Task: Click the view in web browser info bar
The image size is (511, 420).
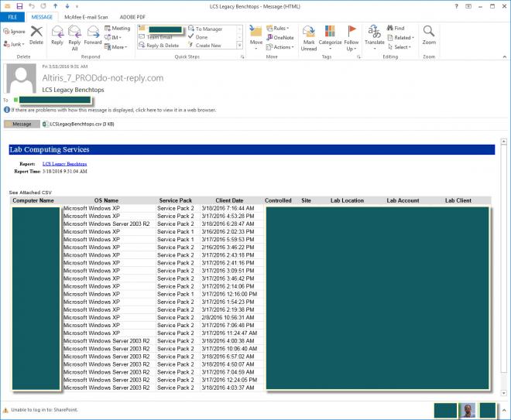Action: click(x=110, y=110)
